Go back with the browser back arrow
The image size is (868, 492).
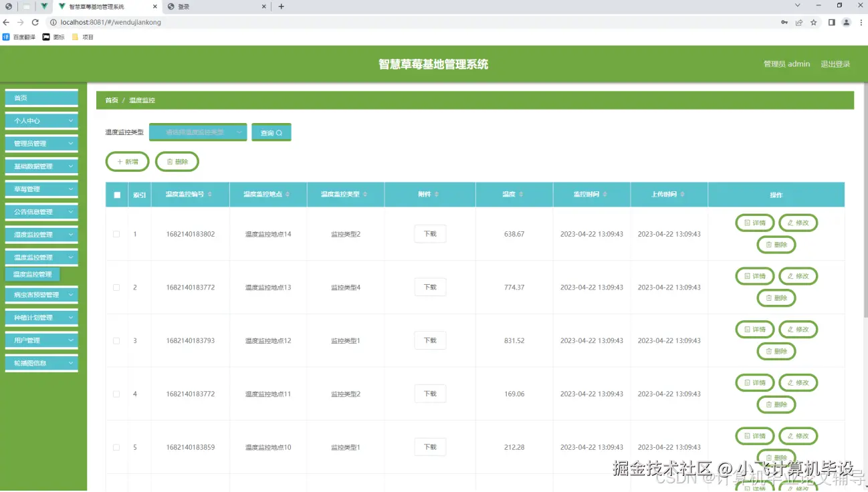click(7, 22)
